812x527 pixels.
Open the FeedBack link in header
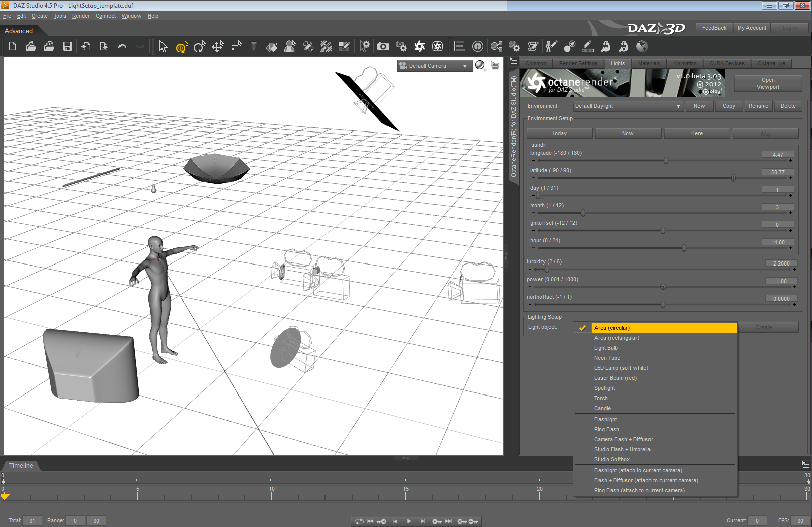coord(714,28)
